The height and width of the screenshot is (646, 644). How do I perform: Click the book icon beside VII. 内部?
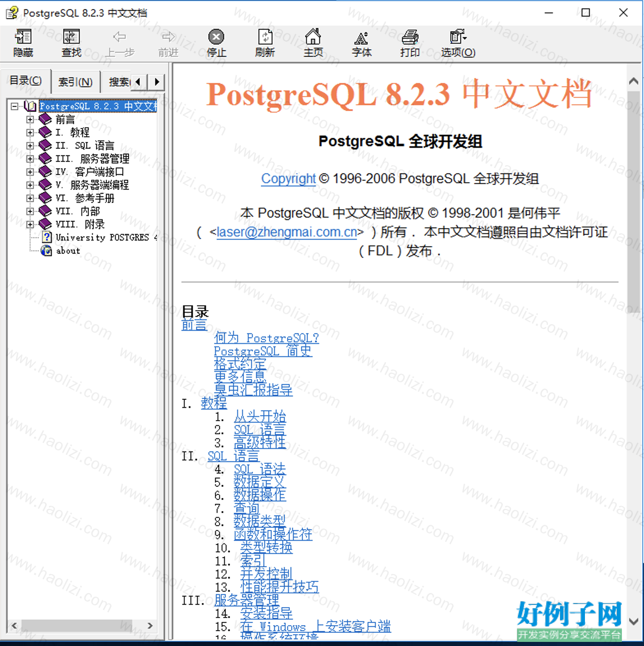[x=45, y=211]
